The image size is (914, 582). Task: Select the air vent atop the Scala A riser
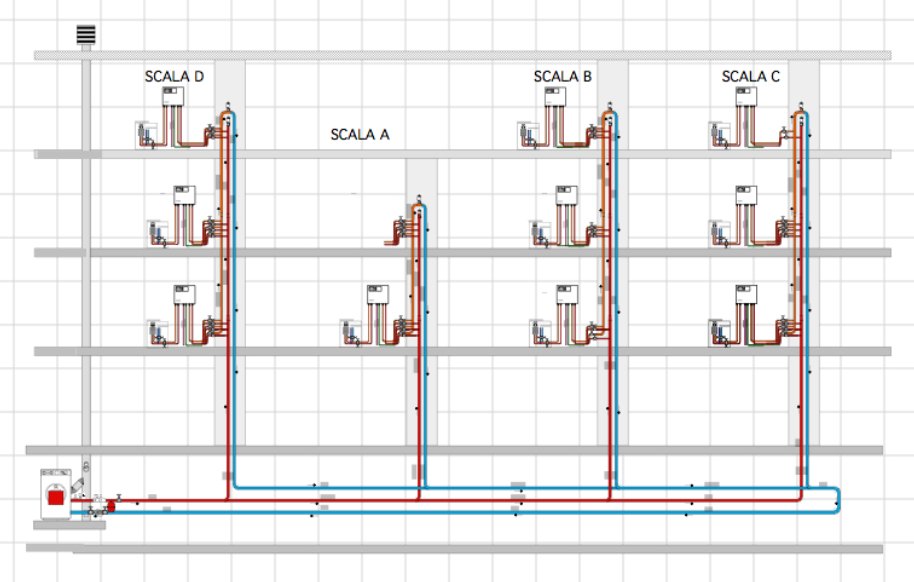[419, 198]
